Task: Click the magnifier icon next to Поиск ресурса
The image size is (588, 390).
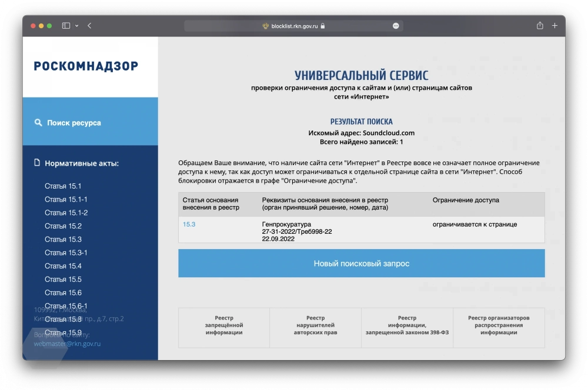Action: pyautogui.click(x=38, y=123)
